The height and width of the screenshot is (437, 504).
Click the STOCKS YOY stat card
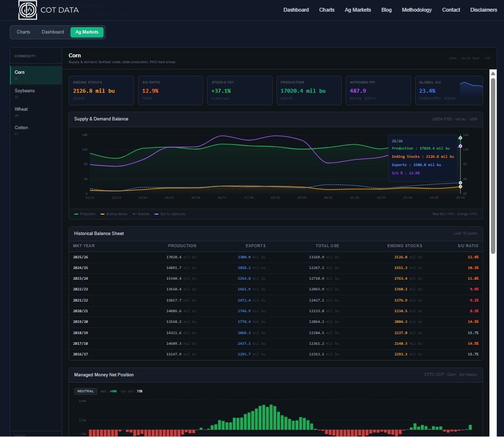pyautogui.click(x=240, y=90)
